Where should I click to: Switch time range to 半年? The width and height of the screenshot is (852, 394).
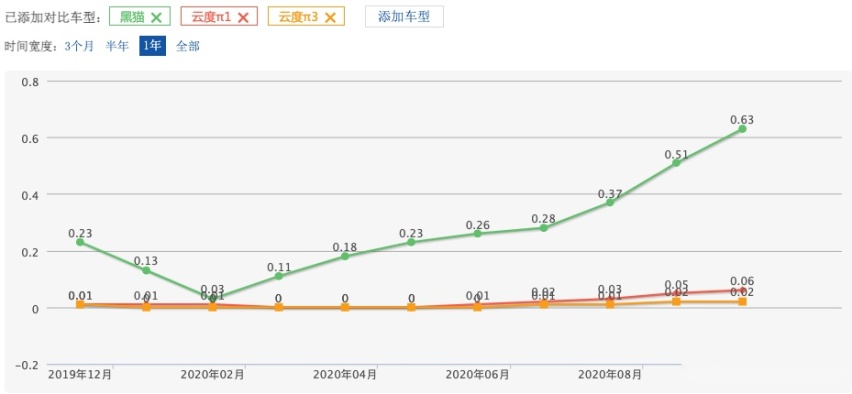(117, 46)
